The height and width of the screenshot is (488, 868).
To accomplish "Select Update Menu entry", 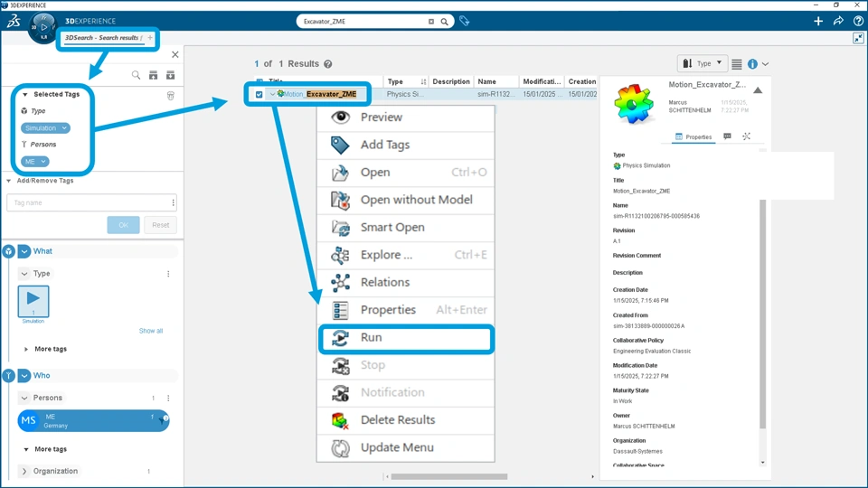I will (405, 447).
